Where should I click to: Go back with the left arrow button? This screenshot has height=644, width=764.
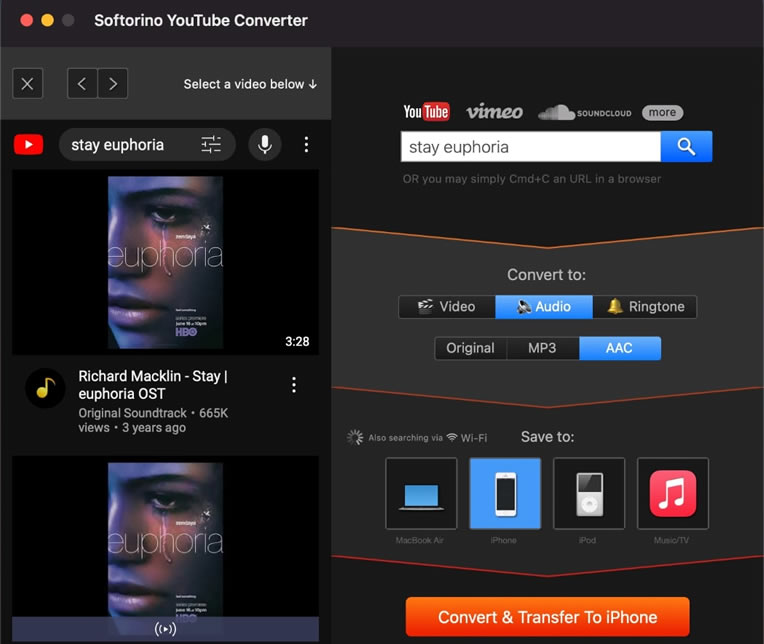(x=82, y=84)
